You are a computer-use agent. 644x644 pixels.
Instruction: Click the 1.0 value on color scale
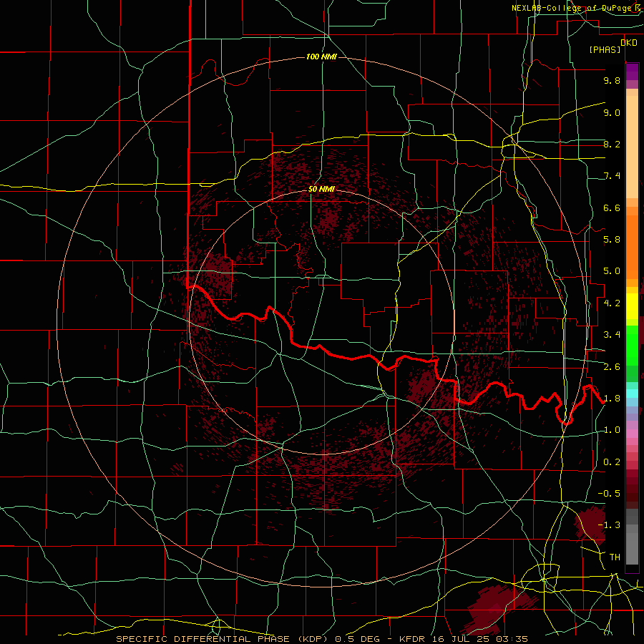(612, 430)
